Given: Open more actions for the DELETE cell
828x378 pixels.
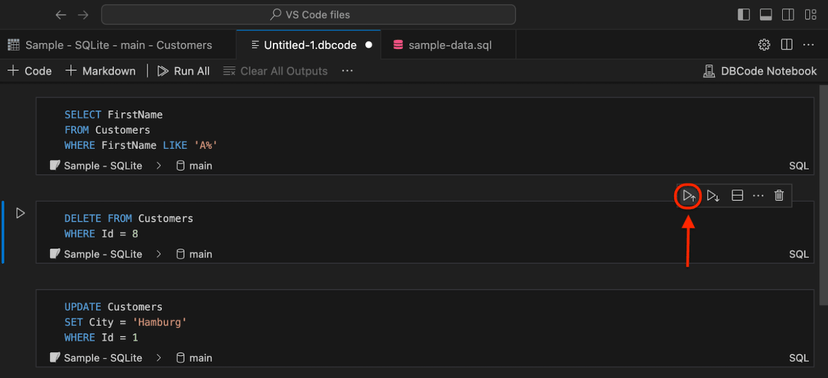Looking at the screenshot, I should (x=758, y=196).
